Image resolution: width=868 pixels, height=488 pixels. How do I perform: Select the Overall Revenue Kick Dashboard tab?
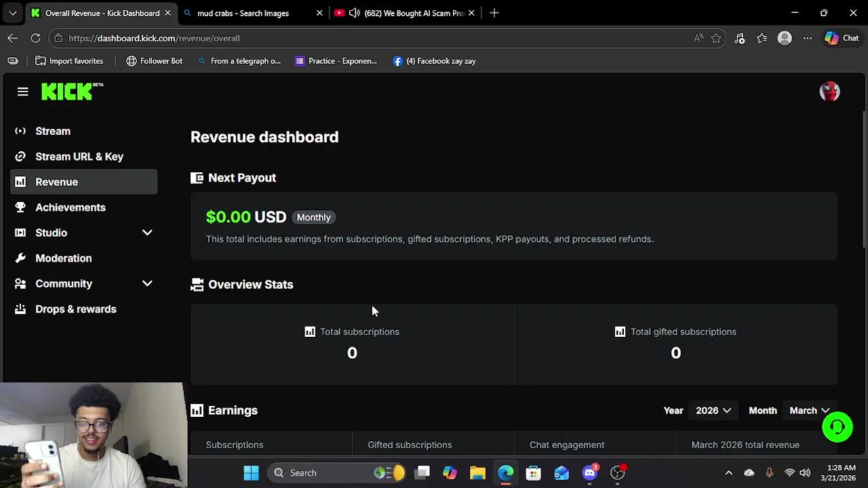point(102,13)
